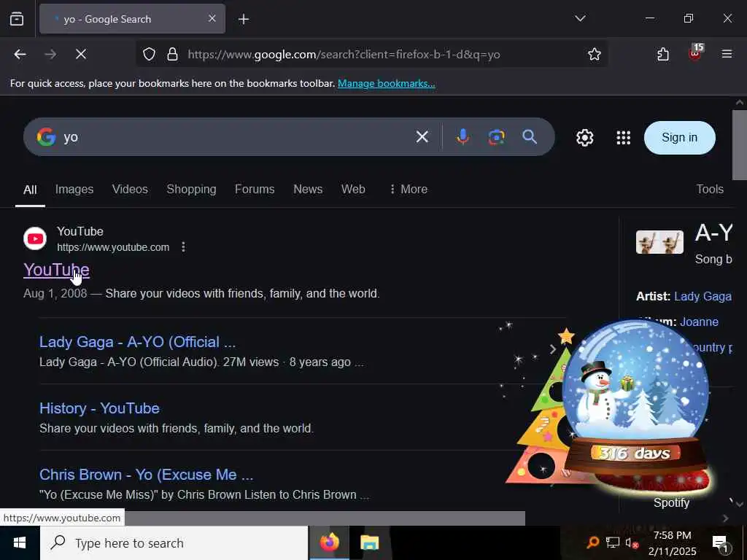Image resolution: width=747 pixels, height=560 pixels.
Task: Open File Explorer from taskbar
Action: click(369, 542)
